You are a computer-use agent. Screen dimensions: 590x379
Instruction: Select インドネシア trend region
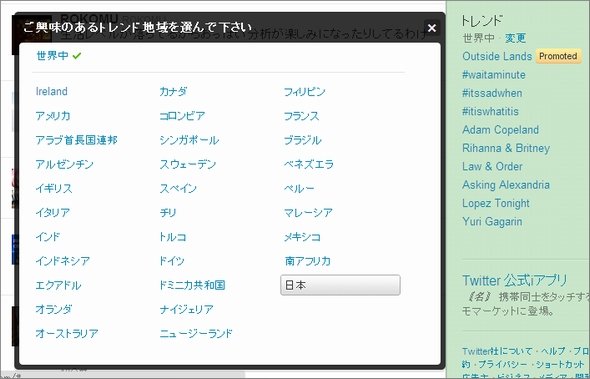click(x=63, y=261)
